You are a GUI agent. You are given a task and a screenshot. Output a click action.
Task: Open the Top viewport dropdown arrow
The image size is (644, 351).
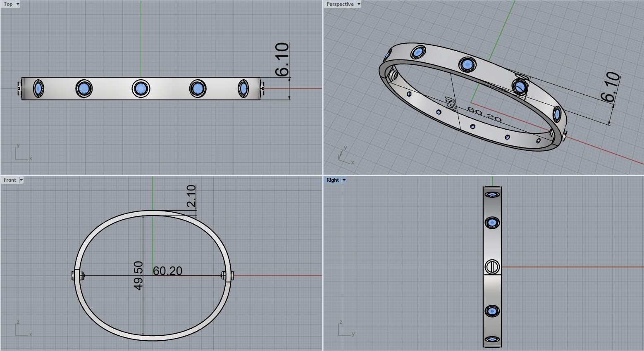pyautogui.click(x=18, y=4)
